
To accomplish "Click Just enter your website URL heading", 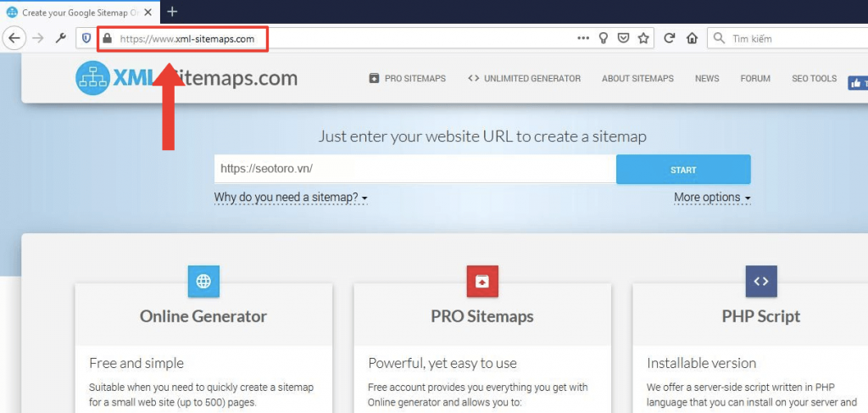I will click(482, 137).
